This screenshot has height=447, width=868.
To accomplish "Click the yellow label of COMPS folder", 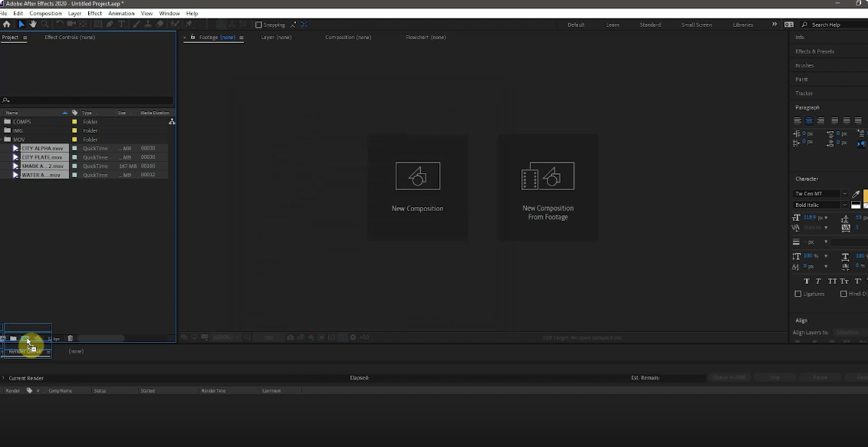I will [74, 122].
